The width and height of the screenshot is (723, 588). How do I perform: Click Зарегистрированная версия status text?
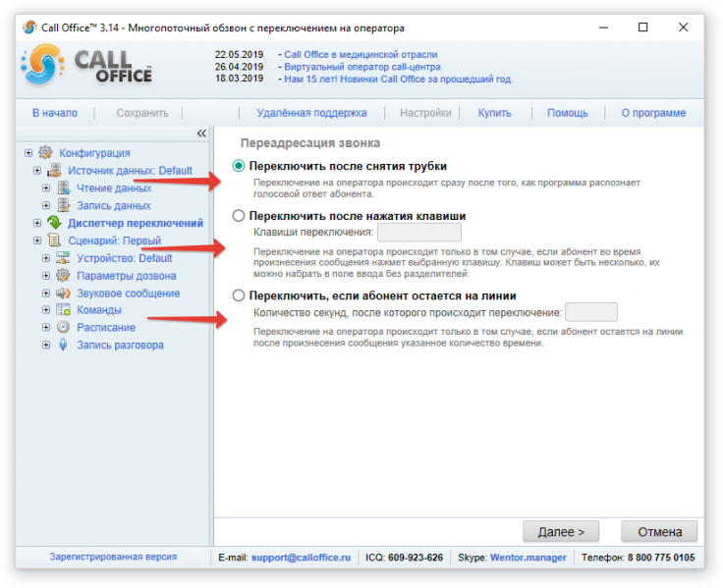(113, 557)
